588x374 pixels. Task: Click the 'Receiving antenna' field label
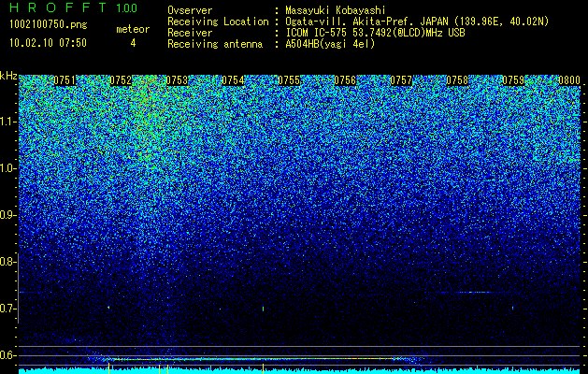tap(215, 44)
